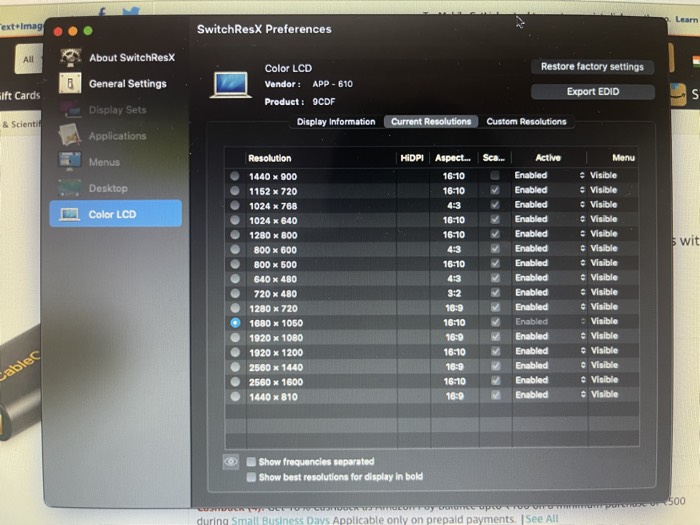This screenshot has width=700, height=525.
Task: Switch to Custom Resolutions tab
Action: pos(526,122)
